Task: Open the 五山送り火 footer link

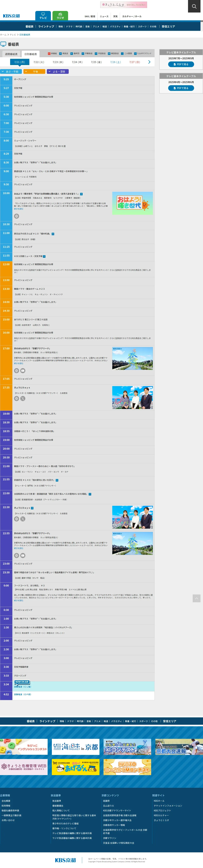Action: 108,806
